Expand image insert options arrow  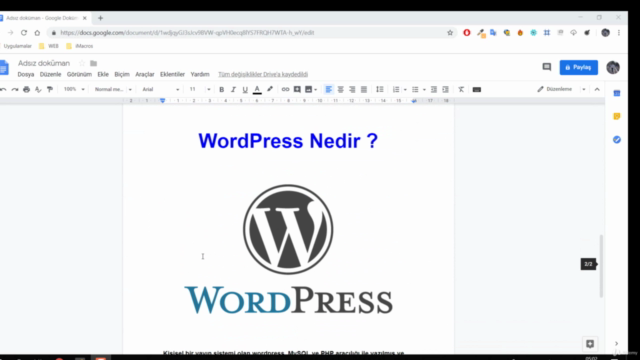pos(316,89)
